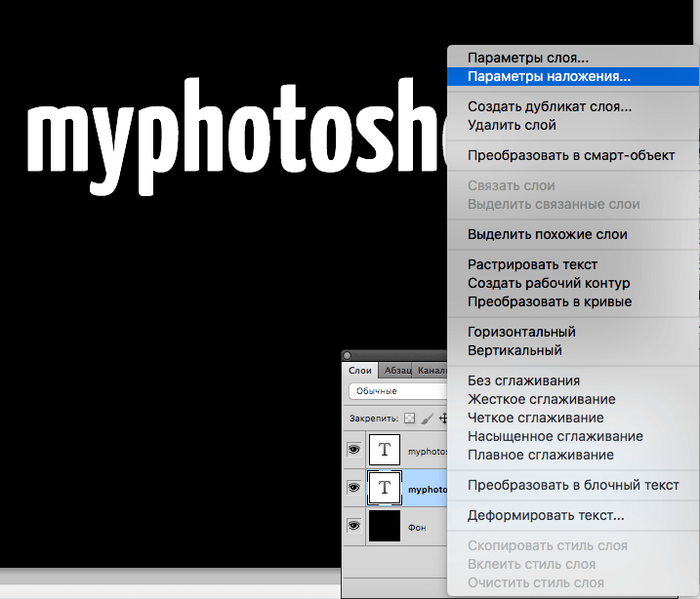The width and height of the screenshot is (700, 599).
Task: Click the lock position move icon
Action: pos(443,418)
